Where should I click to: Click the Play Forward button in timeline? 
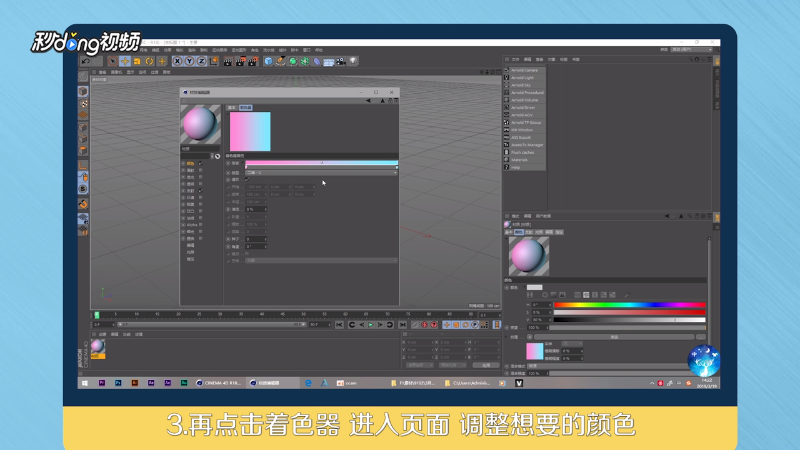(x=371, y=324)
